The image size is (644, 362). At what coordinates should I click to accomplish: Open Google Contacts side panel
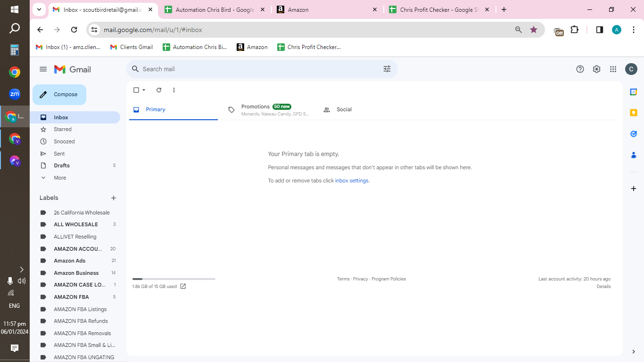(634, 155)
